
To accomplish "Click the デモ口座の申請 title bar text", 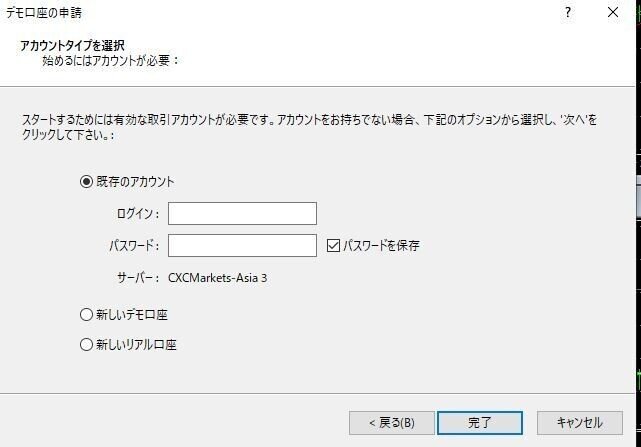I will point(44,13).
